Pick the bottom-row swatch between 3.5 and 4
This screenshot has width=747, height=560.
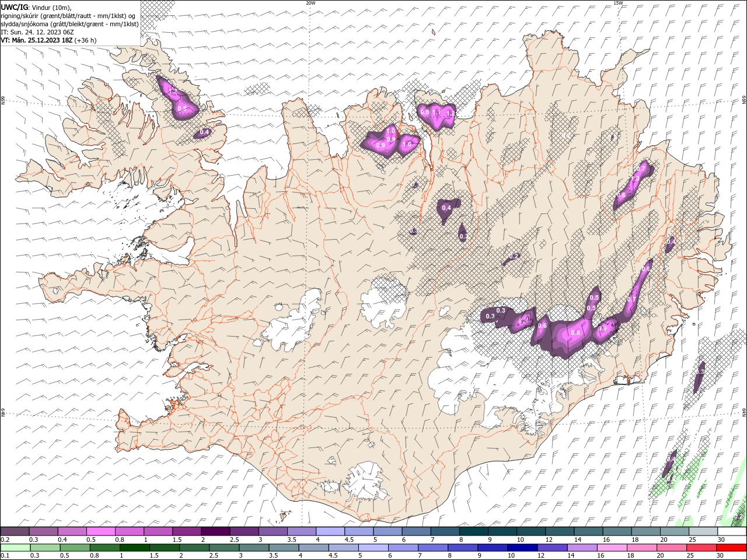click(x=283, y=548)
